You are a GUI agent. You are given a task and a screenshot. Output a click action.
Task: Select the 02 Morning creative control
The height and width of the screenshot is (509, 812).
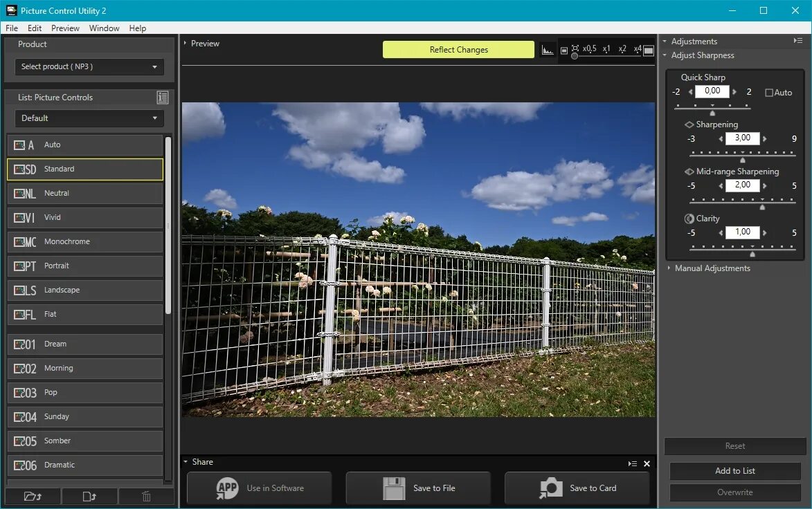85,369
